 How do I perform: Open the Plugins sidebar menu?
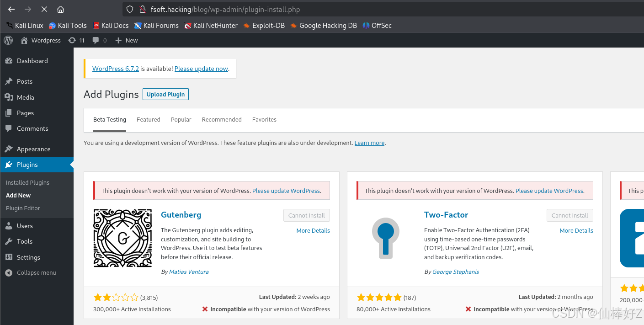tap(37, 165)
